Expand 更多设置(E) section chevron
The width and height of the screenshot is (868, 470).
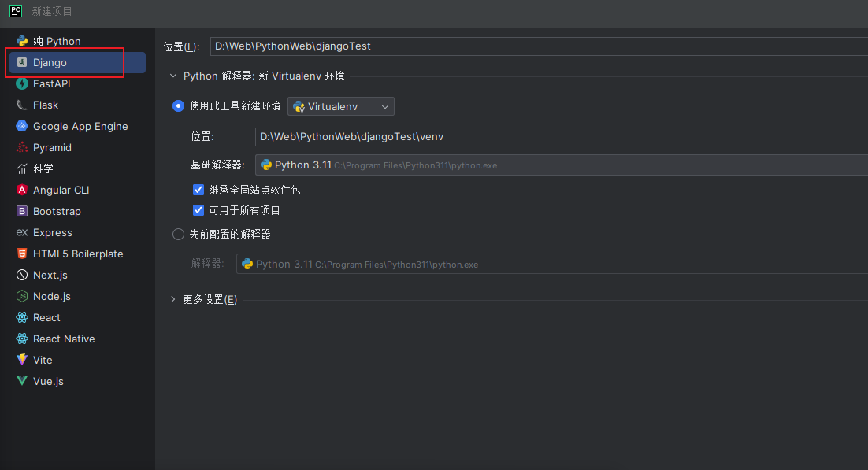(173, 299)
